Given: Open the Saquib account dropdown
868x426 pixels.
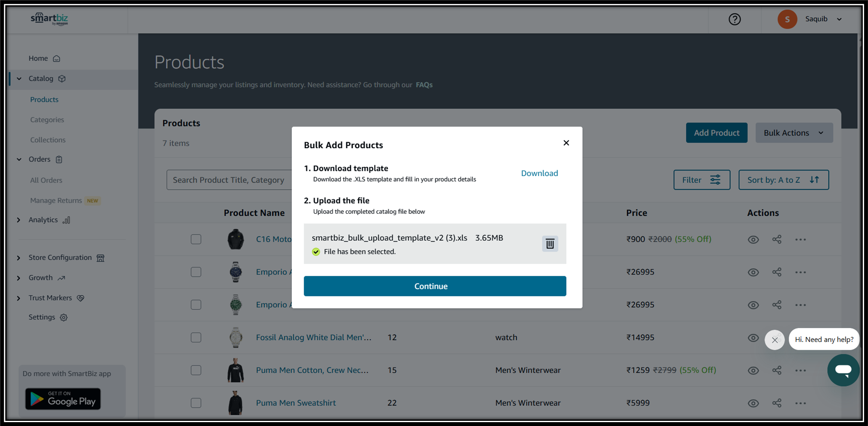Looking at the screenshot, I should 824,19.
